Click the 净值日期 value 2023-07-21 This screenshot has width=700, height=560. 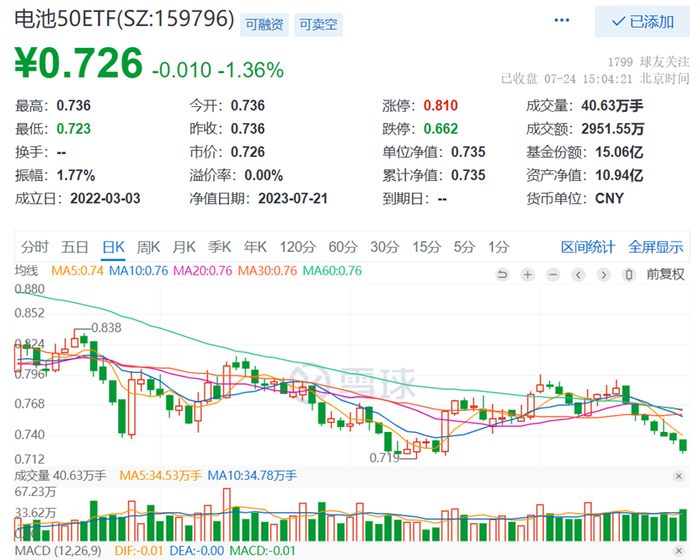(x=293, y=198)
